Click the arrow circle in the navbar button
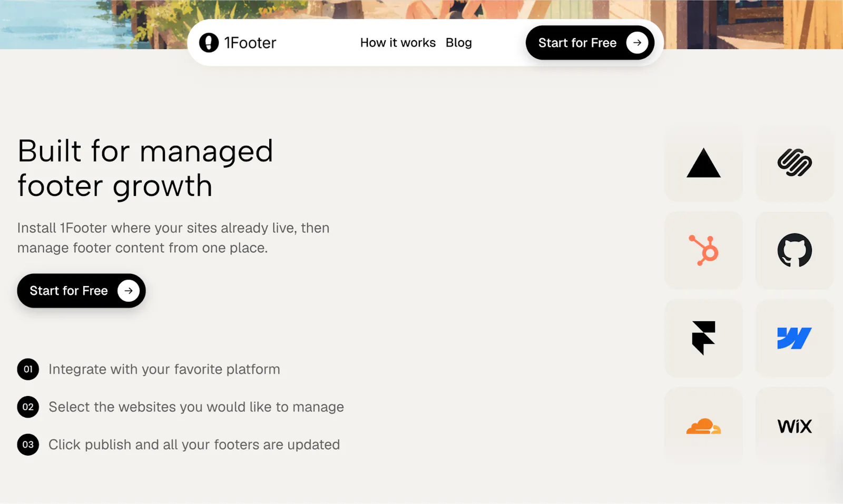Image resolution: width=843 pixels, height=504 pixels. click(637, 43)
